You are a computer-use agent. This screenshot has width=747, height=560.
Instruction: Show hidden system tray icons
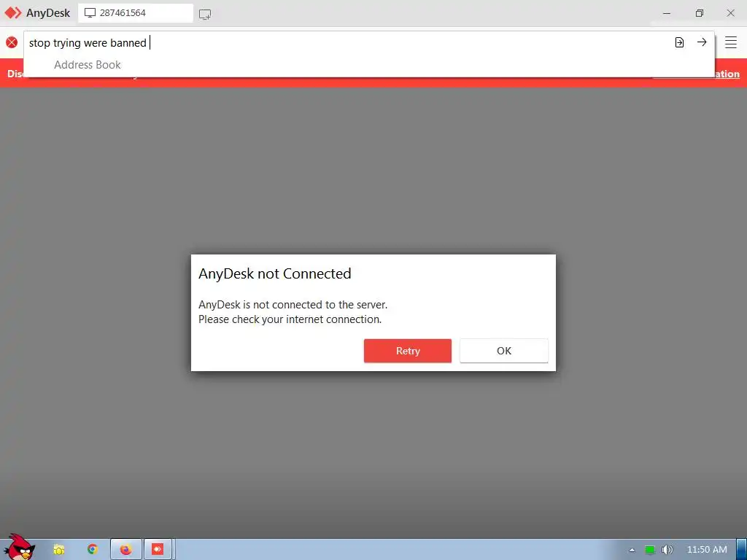[632, 550]
